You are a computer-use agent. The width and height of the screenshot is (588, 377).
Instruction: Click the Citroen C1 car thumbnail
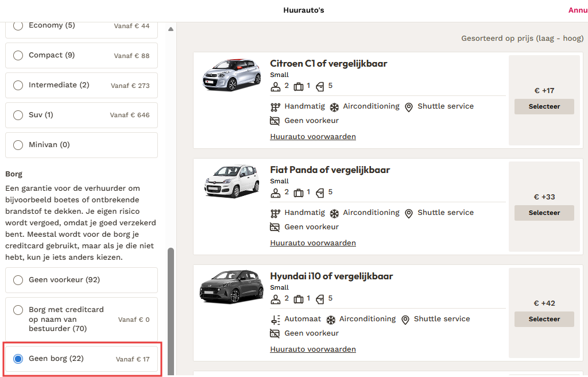pos(231,74)
